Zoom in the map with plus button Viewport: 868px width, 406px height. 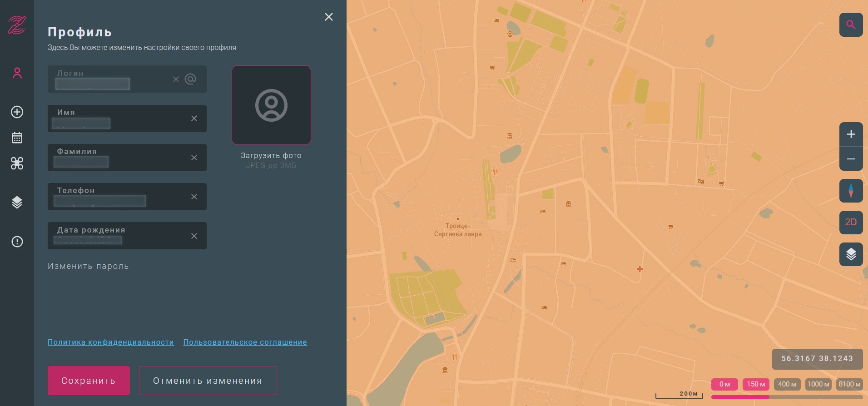click(x=851, y=134)
